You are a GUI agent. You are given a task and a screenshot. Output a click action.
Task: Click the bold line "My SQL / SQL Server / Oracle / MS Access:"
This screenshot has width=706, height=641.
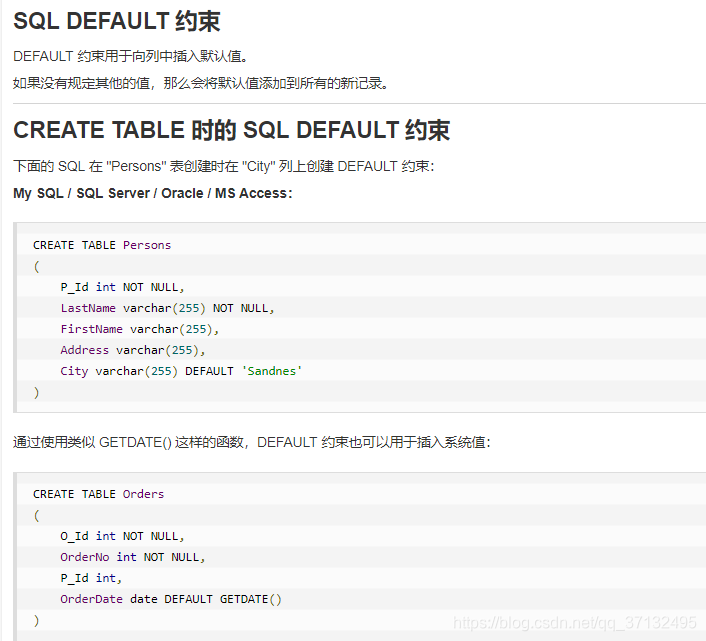pos(153,193)
